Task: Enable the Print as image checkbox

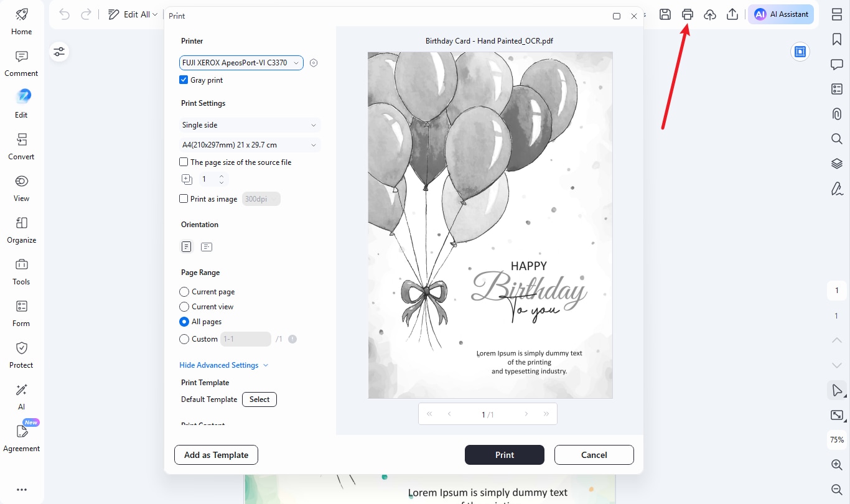Action: click(x=184, y=198)
